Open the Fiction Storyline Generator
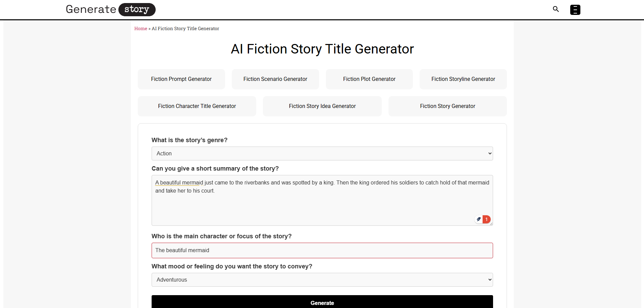The height and width of the screenshot is (308, 644). (463, 79)
